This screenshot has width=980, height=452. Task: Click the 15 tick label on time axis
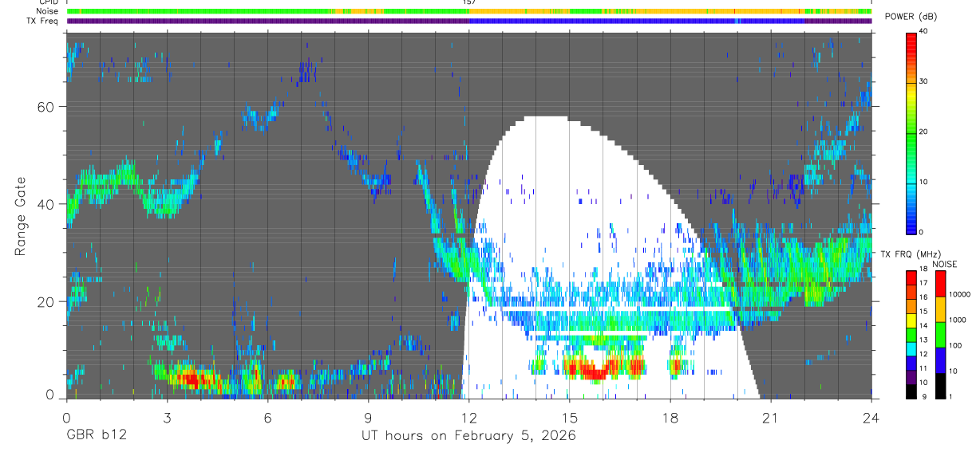[x=570, y=417]
